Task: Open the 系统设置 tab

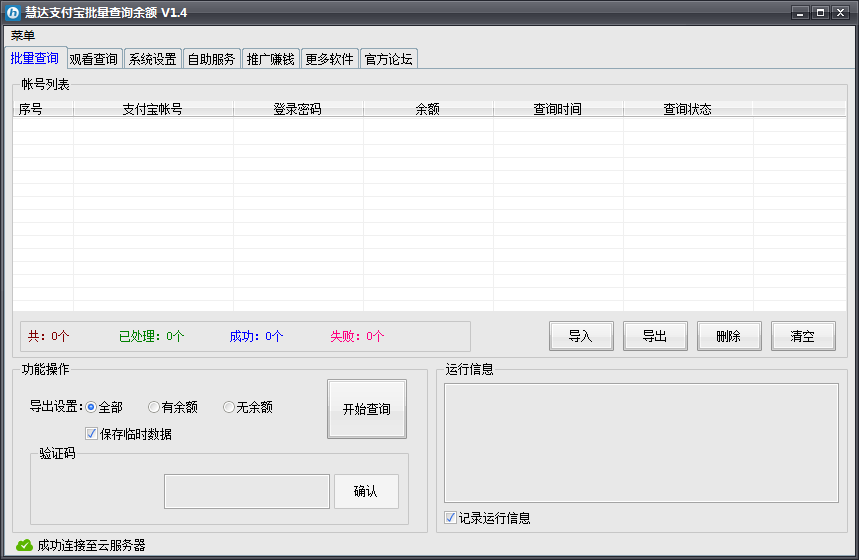Action: pos(153,59)
